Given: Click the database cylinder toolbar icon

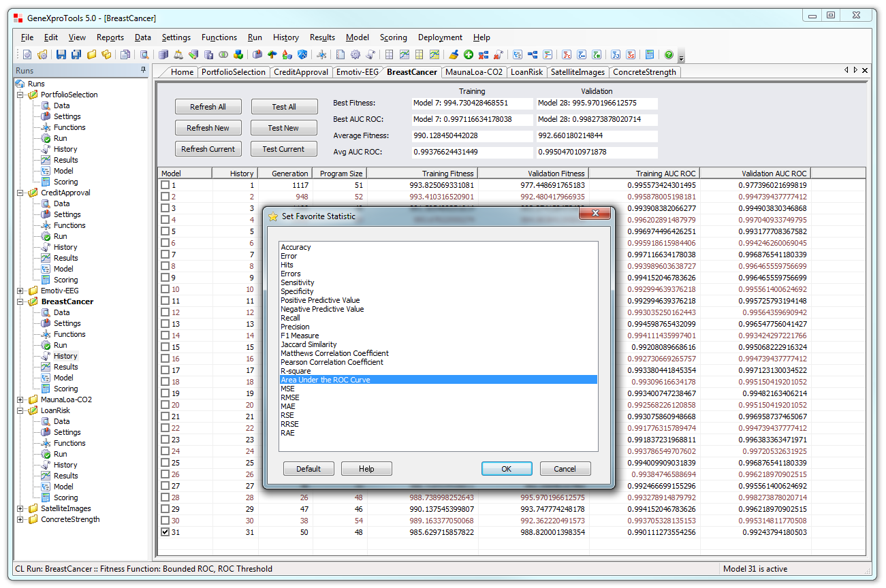Looking at the screenshot, I should click(x=163, y=54).
